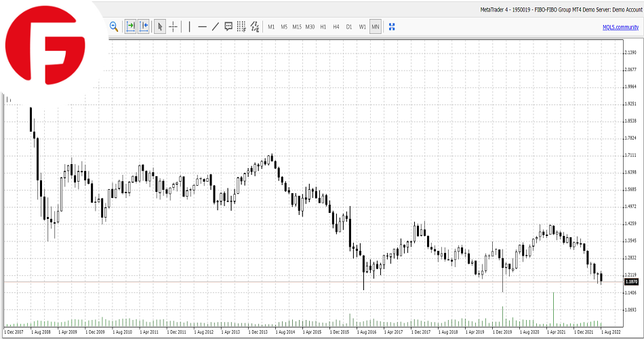This screenshot has height=339, width=644.
Task: Select the cursor arrow tool
Action: tap(160, 26)
